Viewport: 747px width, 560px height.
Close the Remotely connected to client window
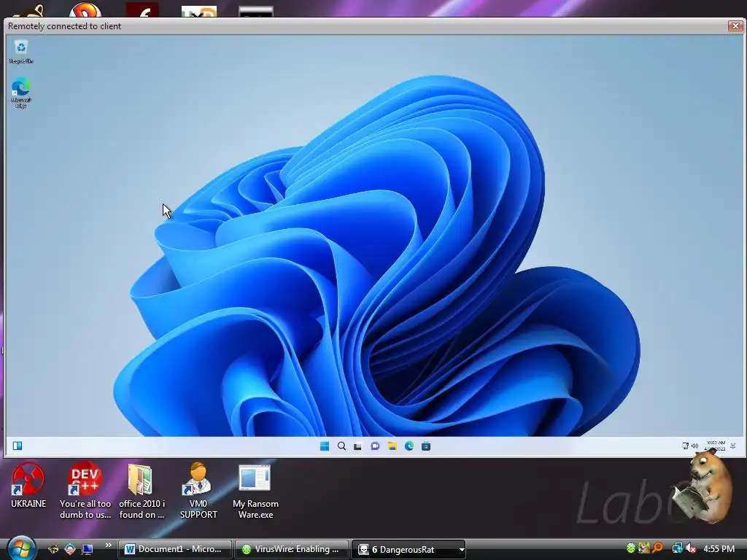pos(735,26)
